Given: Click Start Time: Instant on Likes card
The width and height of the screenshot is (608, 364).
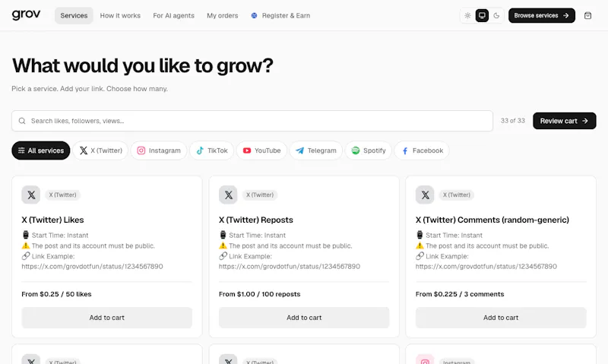Looking at the screenshot, I should [x=55, y=235].
